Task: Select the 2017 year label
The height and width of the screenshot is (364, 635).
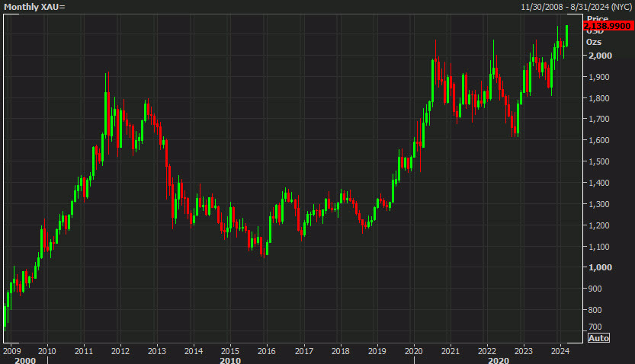Action: pos(303,351)
